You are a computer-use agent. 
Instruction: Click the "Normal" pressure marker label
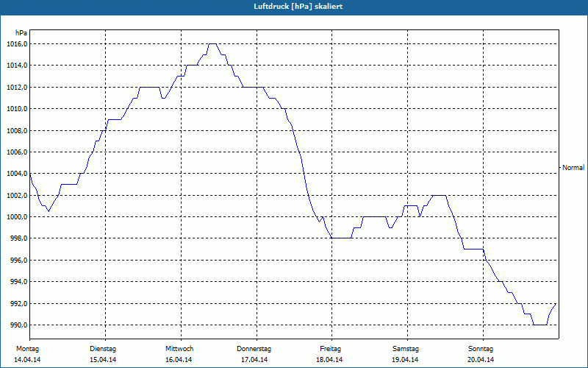point(573,168)
